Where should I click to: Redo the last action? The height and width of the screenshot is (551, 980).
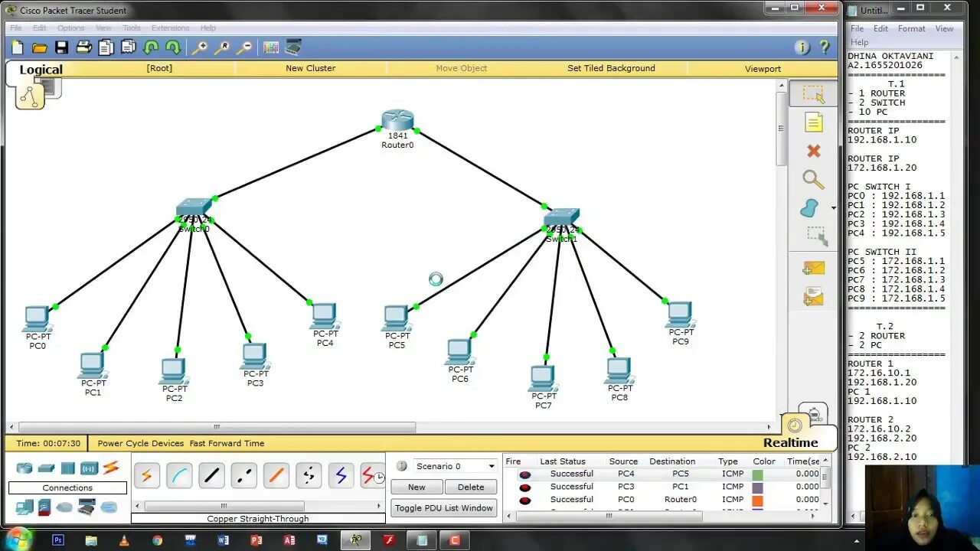[x=173, y=47]
